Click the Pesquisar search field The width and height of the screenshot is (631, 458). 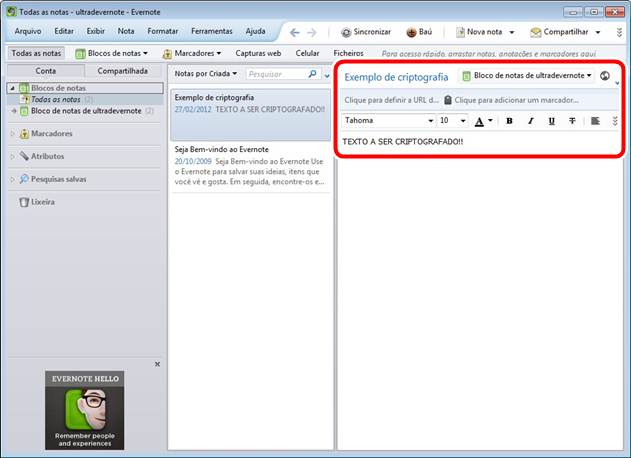pyautogui.click(x=277, y=74)
